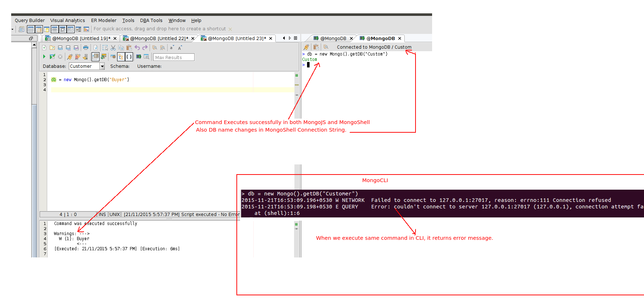The image size is (644, 300).
Task: Click the server scripts icon in main toolbar
Action: click(x=22, y=29)
